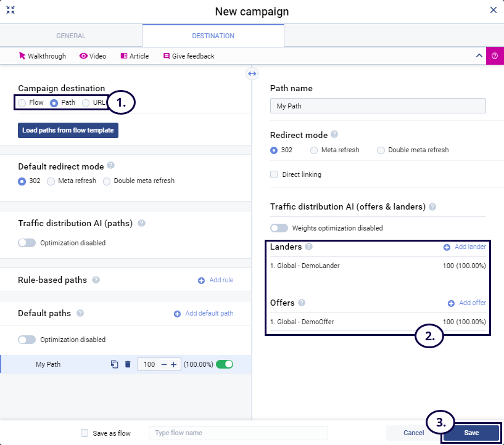Screen dimensions: 504x445
Task: Open help for Rule-based paths
Action: point(96,280)
